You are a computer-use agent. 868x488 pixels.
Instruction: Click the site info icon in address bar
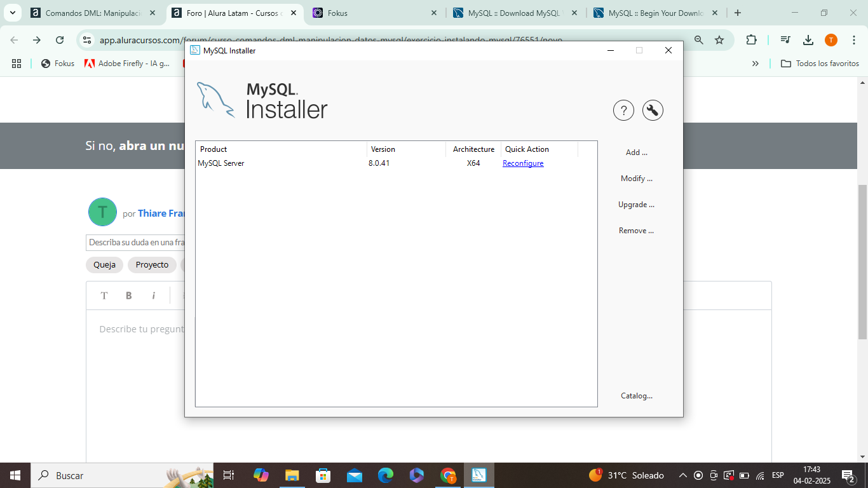click(x=88, y=40)
